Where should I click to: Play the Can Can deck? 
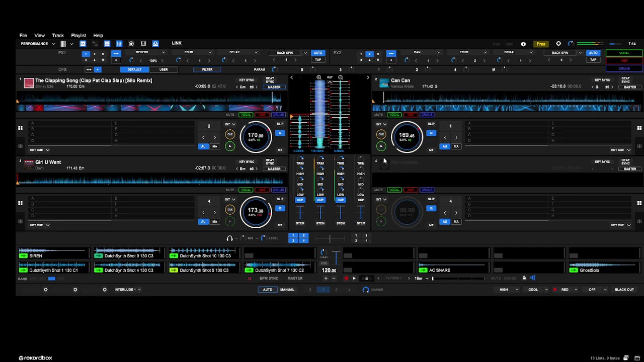coord(381,146)
